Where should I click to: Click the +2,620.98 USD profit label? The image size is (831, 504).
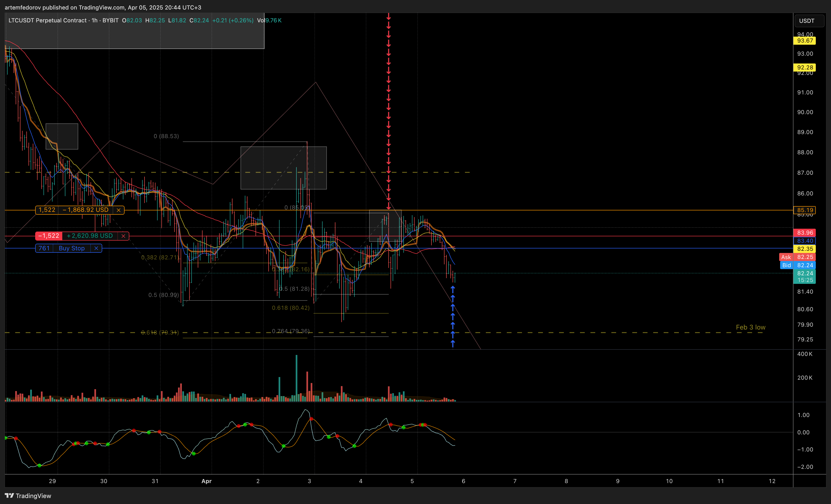click(x=90, y=236)
